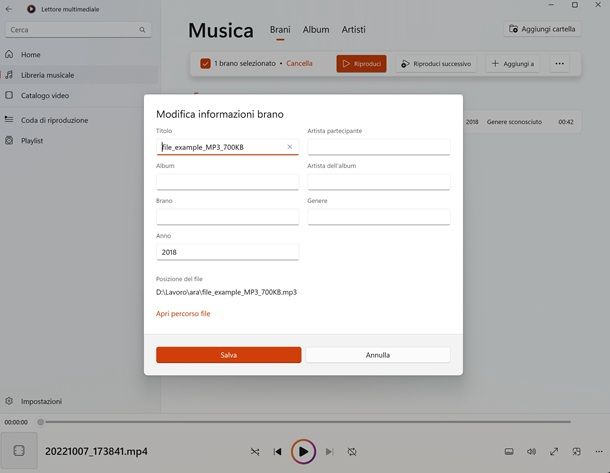Open Impostazioni in the sidebar
Image resolution: width=610 pixels, height=473 pixels.
[41, 401]
